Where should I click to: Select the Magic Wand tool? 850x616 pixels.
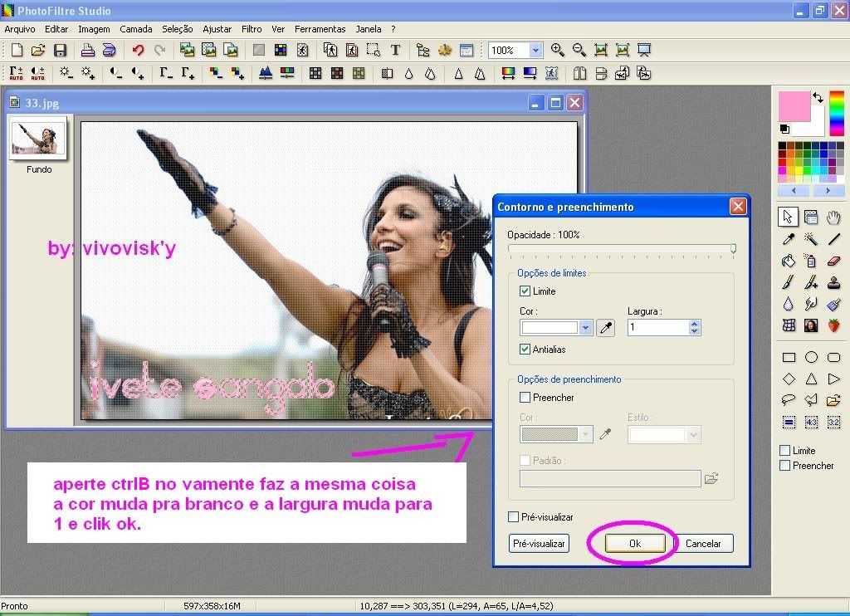[811, 239]
